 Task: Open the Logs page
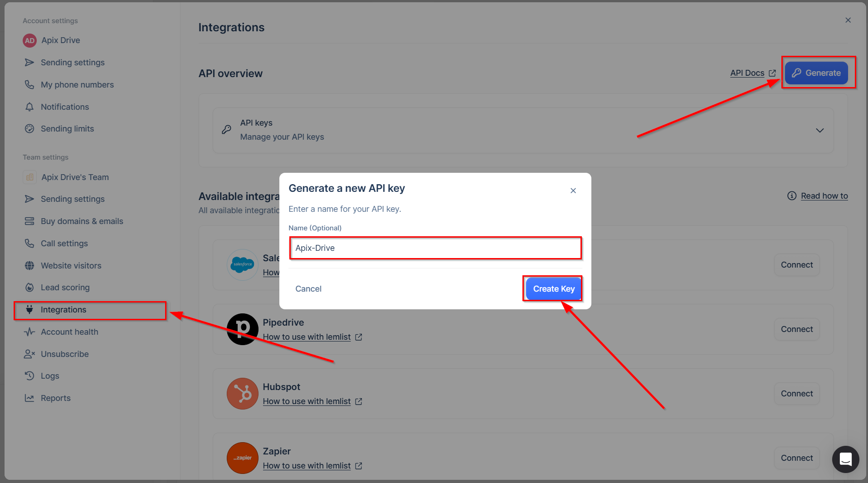[50, 376]
